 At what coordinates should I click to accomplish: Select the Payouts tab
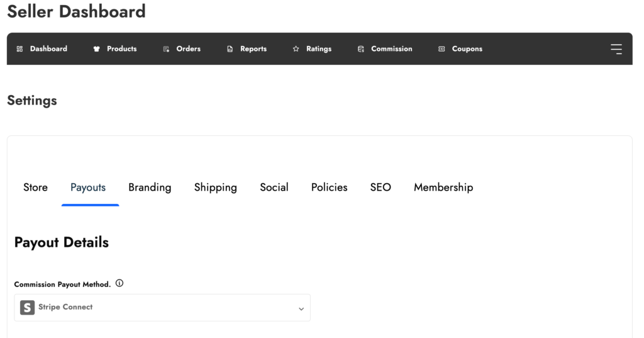tap(88, 188)
